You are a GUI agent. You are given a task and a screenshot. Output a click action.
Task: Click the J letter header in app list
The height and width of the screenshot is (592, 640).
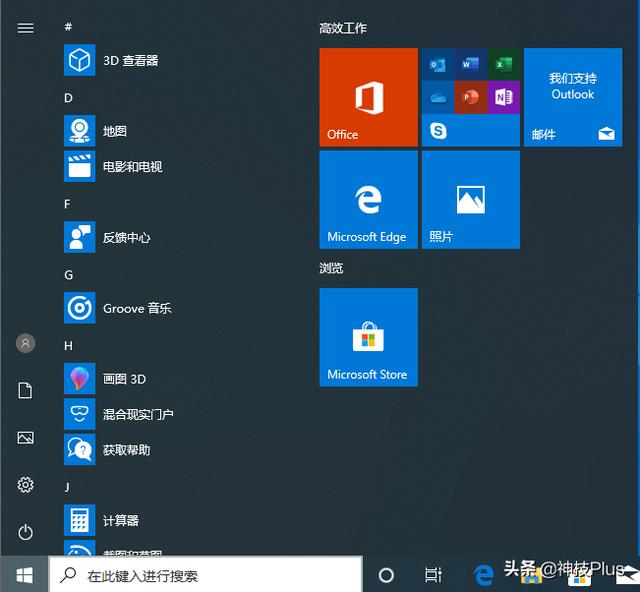[x=67, y=487]
